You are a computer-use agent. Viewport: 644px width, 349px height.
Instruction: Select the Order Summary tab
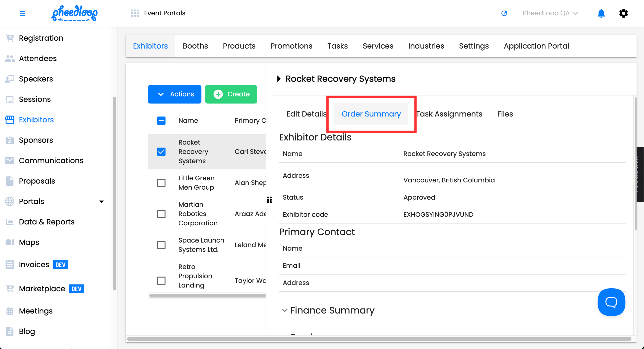371,114
